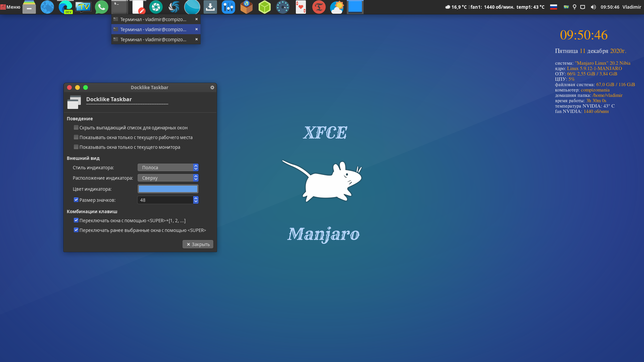Launch Microsoft Edge Dev icon

65,7
